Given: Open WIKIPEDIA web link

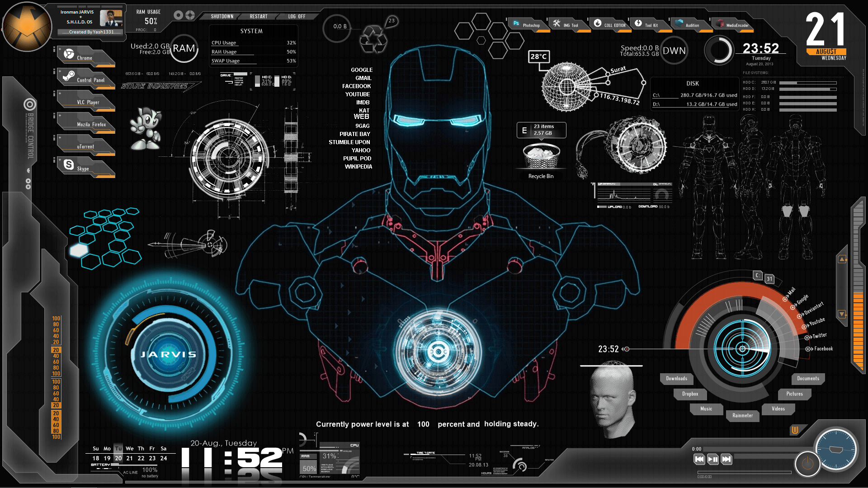Looking at the screenshot, I should (x=358, y=167).
